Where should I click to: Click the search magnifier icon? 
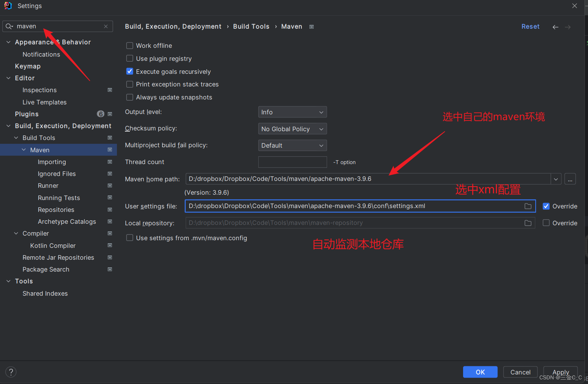click(x=9, y=26)
